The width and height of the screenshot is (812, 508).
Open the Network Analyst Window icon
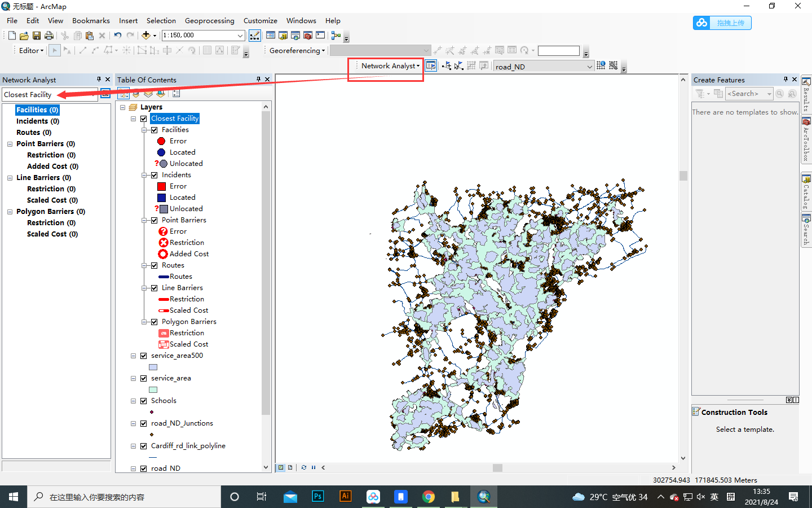[431, 65]
